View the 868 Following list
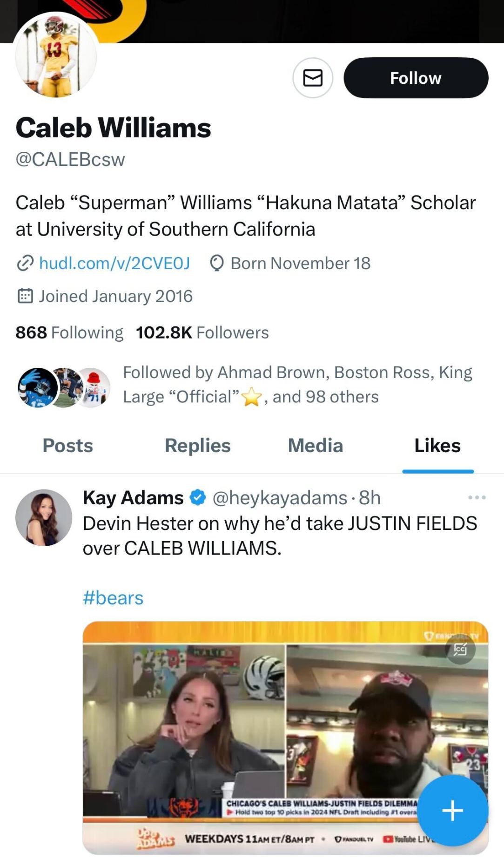The height and width of the screenshot is (861, 504). 69,332
